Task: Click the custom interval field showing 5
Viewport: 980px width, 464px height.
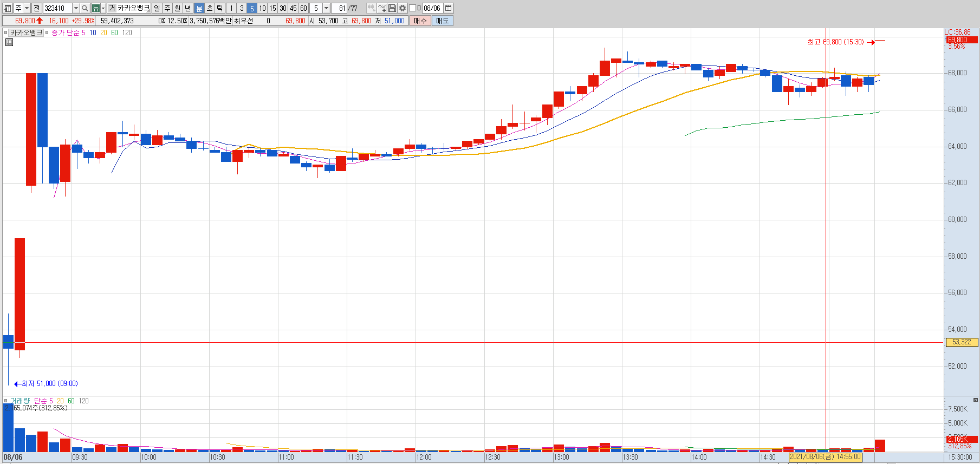Action: point(317,8)
